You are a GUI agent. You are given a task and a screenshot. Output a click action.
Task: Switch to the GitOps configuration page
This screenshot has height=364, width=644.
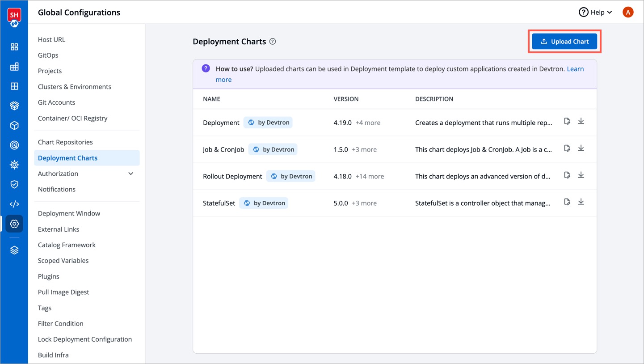47,55
